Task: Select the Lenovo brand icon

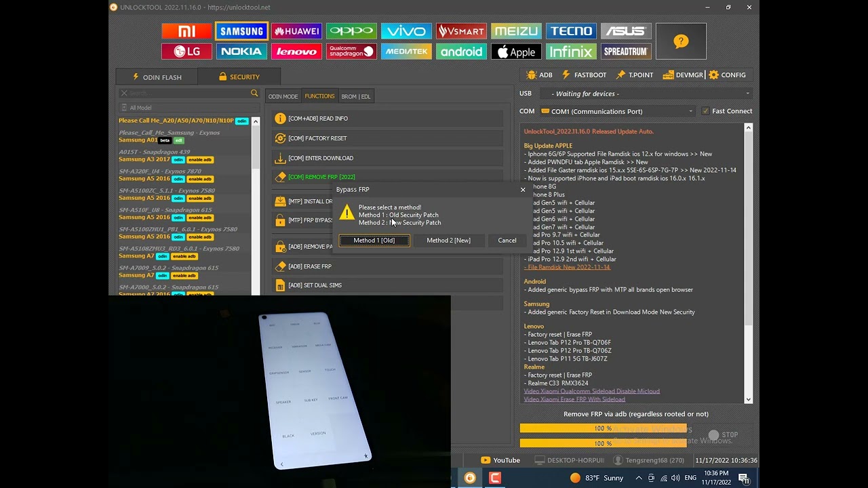Action: click(296, 52)
